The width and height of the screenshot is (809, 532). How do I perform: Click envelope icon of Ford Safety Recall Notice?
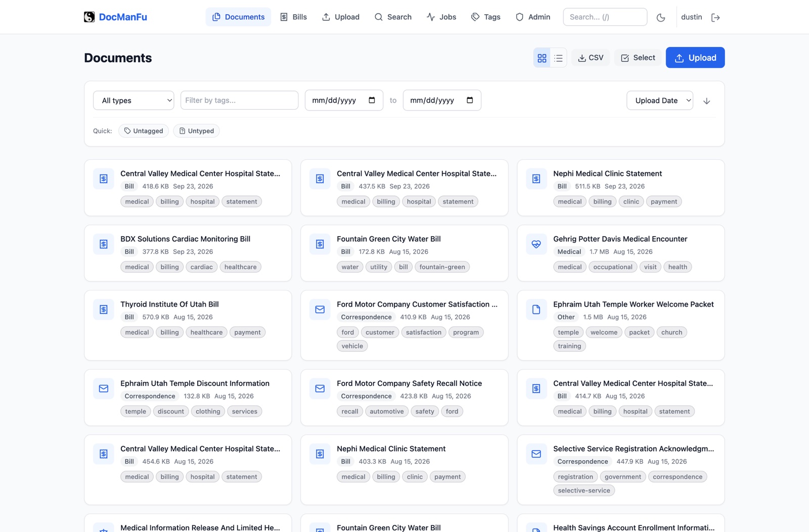pyautogui.click(x=320, y=389)
